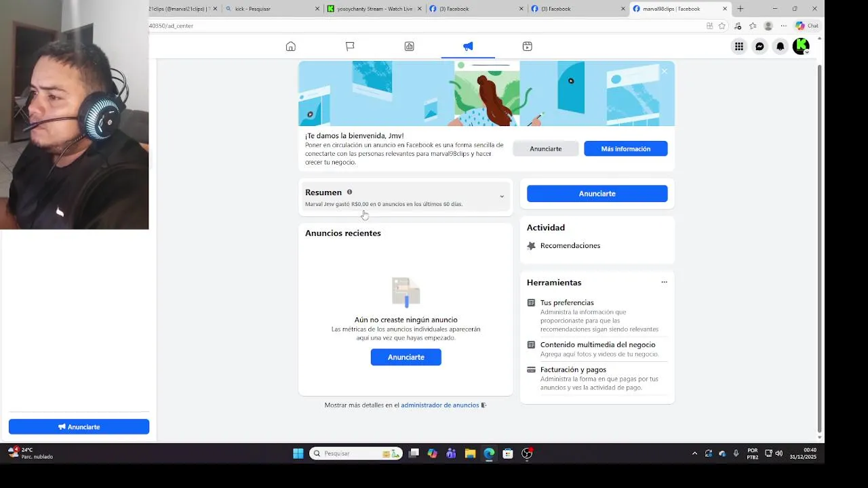Launch Copilot from the taskbar
868x488 pixels.
pos(433,453)
